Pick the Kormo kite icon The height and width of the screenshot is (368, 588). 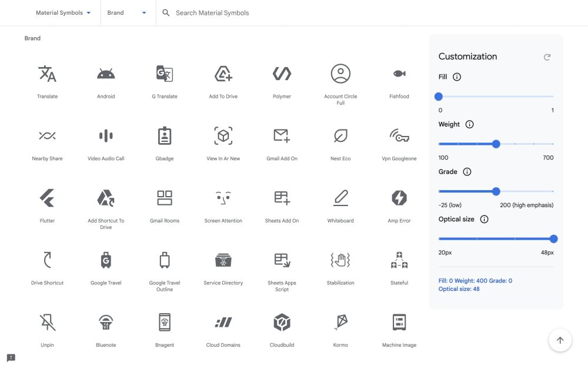tap(340, 323)
